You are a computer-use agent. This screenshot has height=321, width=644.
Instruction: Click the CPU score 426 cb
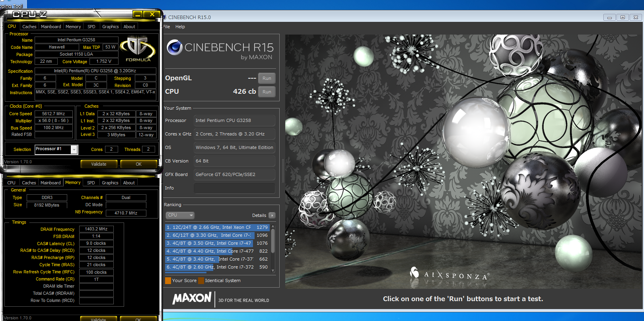pyautogui.click(x=244, y=91)
